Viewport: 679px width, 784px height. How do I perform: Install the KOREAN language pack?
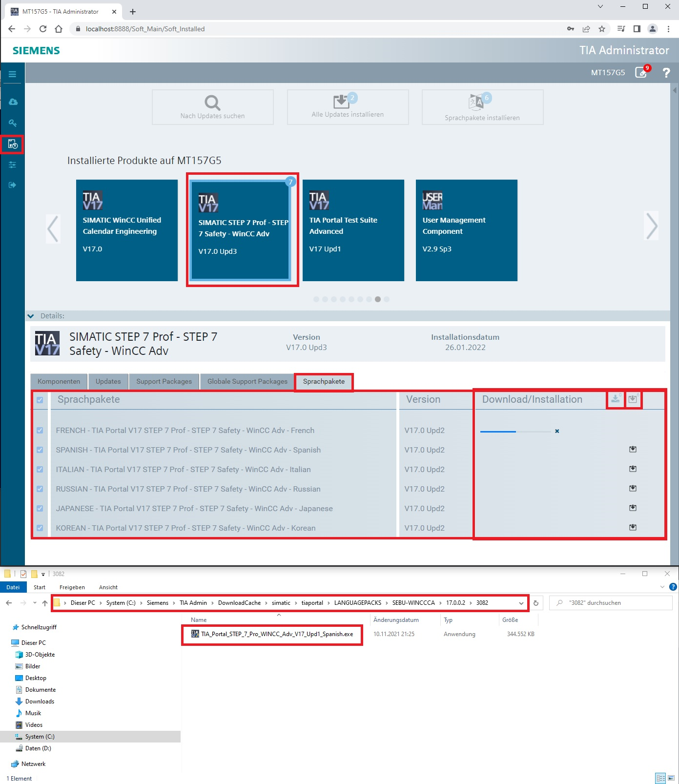633,527
